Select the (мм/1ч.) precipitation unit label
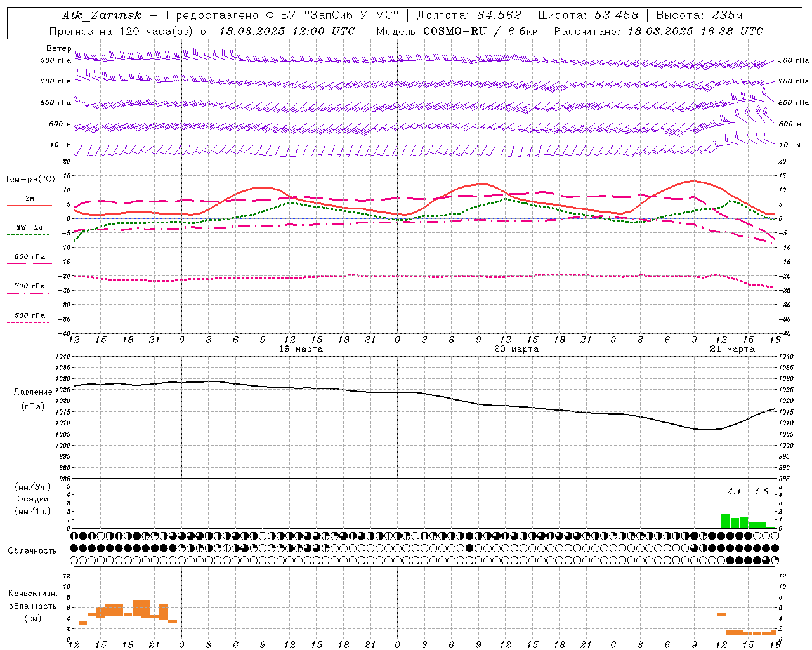812x650 pixels. click(32, 511)
